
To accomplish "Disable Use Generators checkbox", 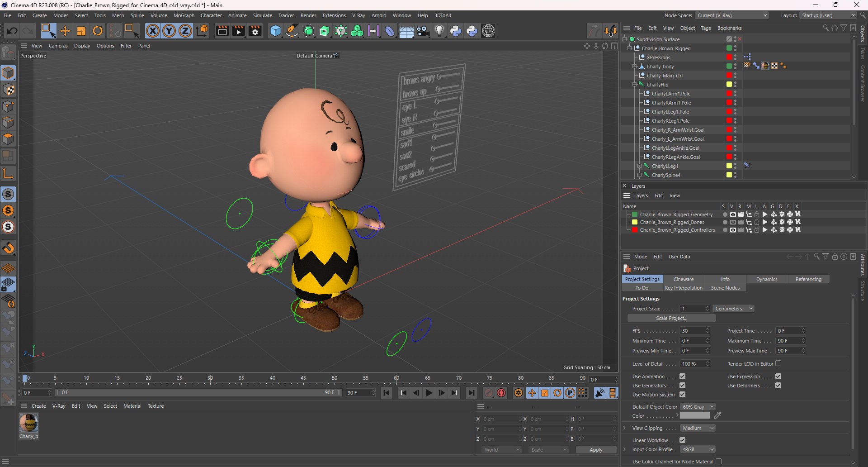I will tap(683, 386).
